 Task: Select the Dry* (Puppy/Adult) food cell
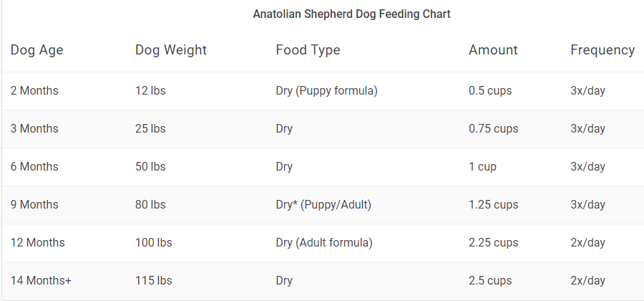click(x=323, y=205)
